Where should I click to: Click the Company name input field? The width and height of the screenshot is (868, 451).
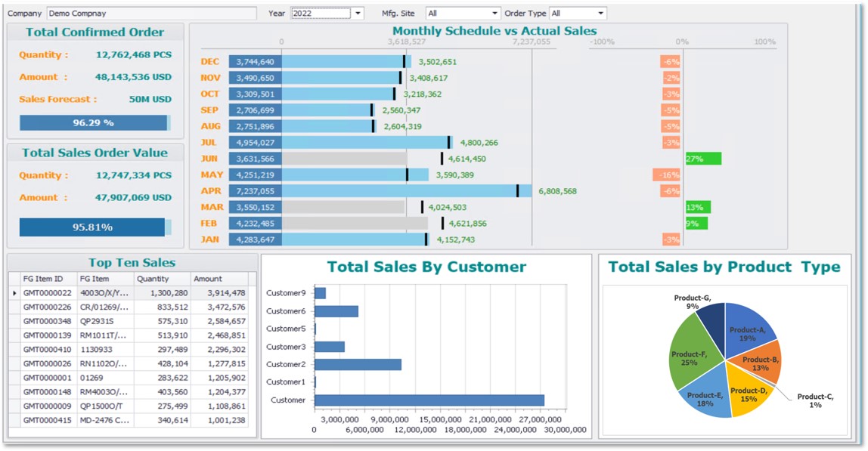click(150, 14)
